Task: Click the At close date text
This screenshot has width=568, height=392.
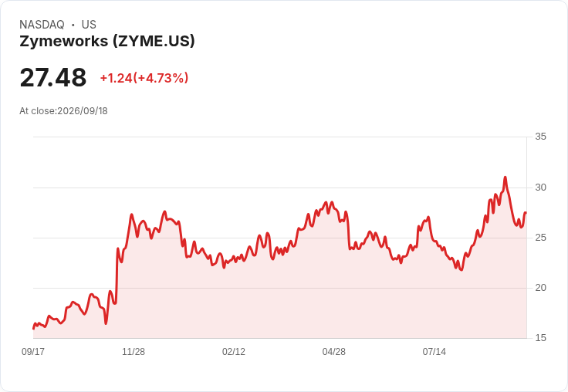Action: (63, 111)
